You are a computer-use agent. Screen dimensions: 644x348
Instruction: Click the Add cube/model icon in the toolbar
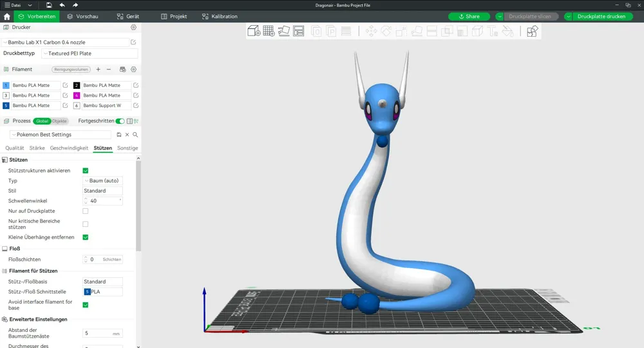[254, 31]
